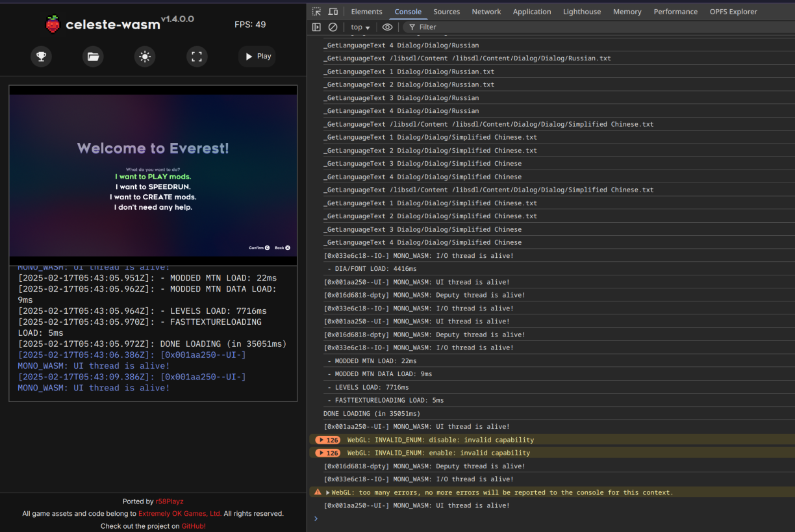Click the console prompt input line
The height and width of the screenshot is (532, 795).
pyautogui.click(x=551, y=518)
